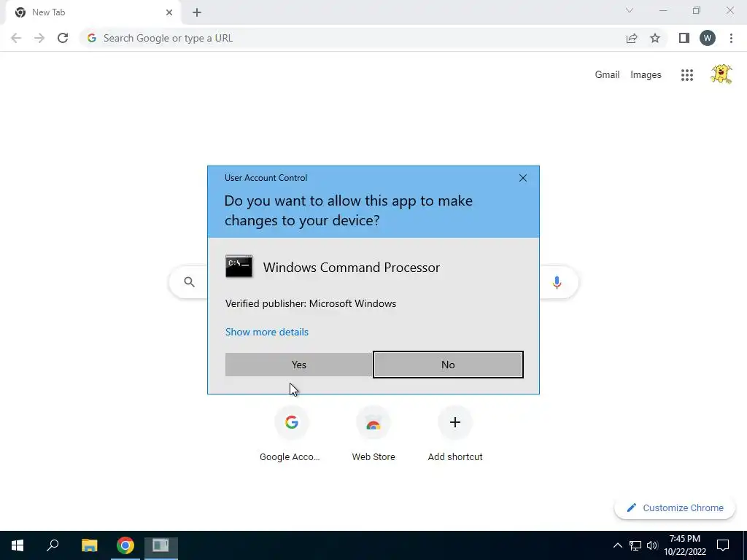This screenshot has height=560, width=747.
Task: Click the search magnifier in Google box
Action: coord(189,282)
